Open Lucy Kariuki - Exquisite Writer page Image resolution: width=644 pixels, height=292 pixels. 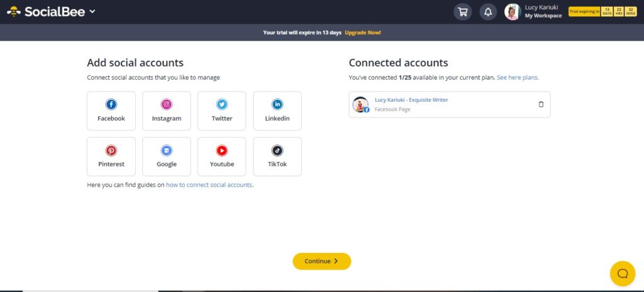411,100
